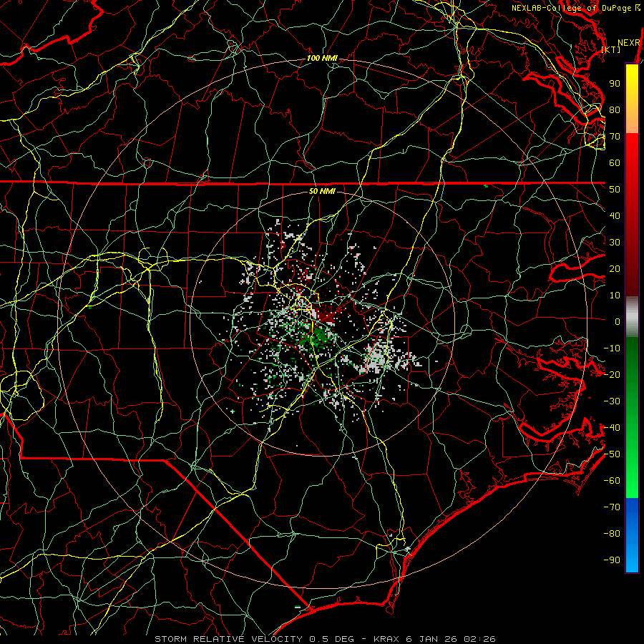The height and width of the screenshot is (644, 644).
Task: Click the -90 scale label
Action: (x=612, y=560)
